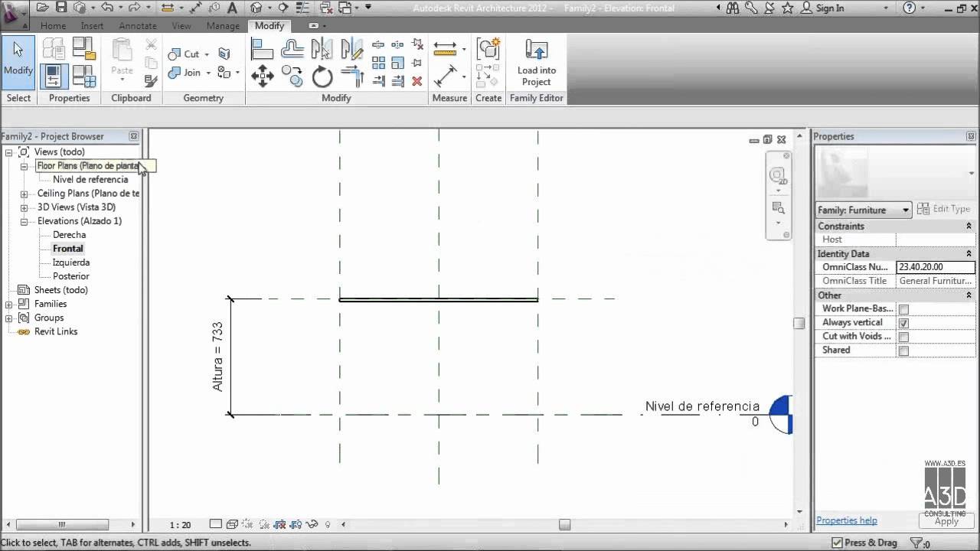Collapse the Views (todo) tree node
980x551 pixels.
(x=9, y=152)
